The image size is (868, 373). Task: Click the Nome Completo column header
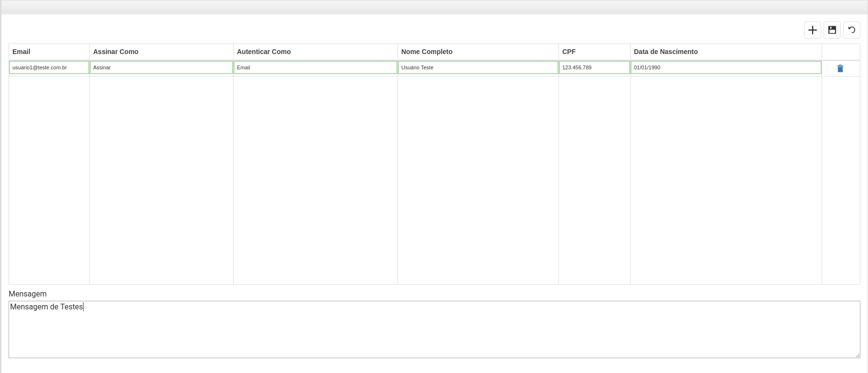tap(427, 52)
